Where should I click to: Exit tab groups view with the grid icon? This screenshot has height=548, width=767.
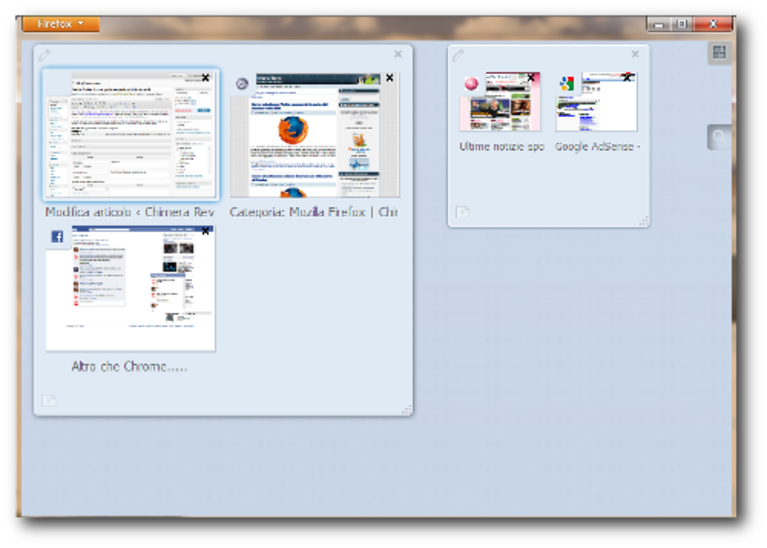pyautogui.click(x=719, y=52)
